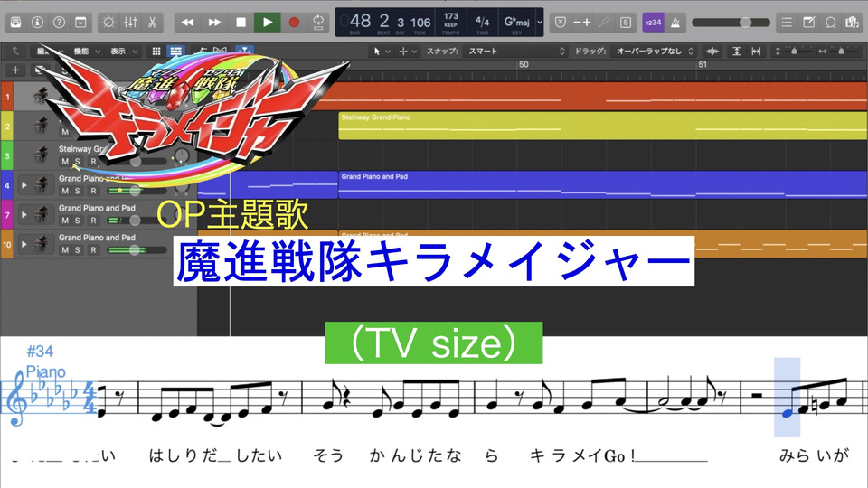Click bar 51 on the ruler

702,64
